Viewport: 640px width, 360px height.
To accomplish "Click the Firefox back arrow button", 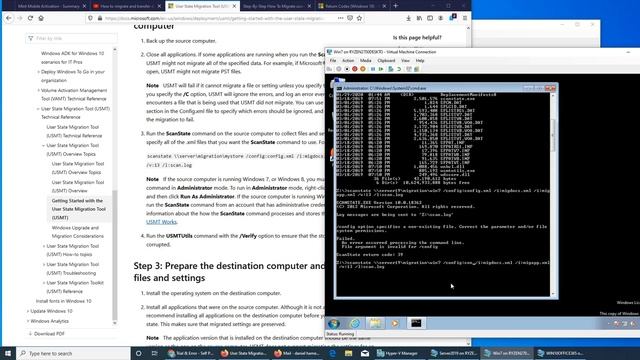I will [x=9, y=18].
